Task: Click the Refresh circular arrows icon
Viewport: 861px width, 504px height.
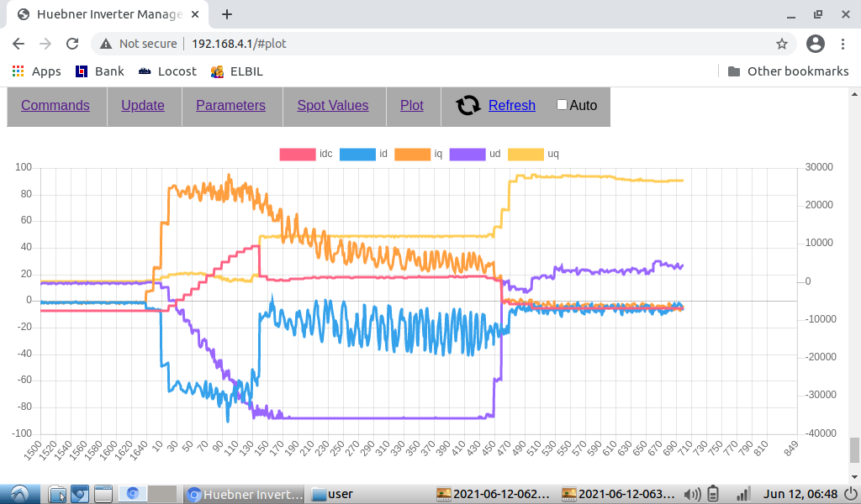Action: (468, 105)
